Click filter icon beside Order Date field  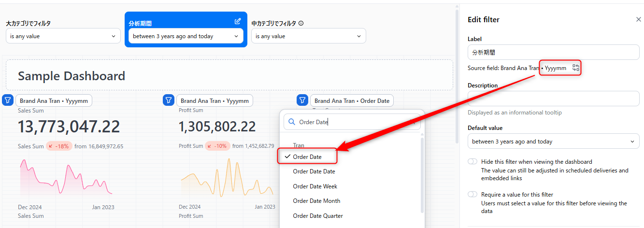point(302,100)
